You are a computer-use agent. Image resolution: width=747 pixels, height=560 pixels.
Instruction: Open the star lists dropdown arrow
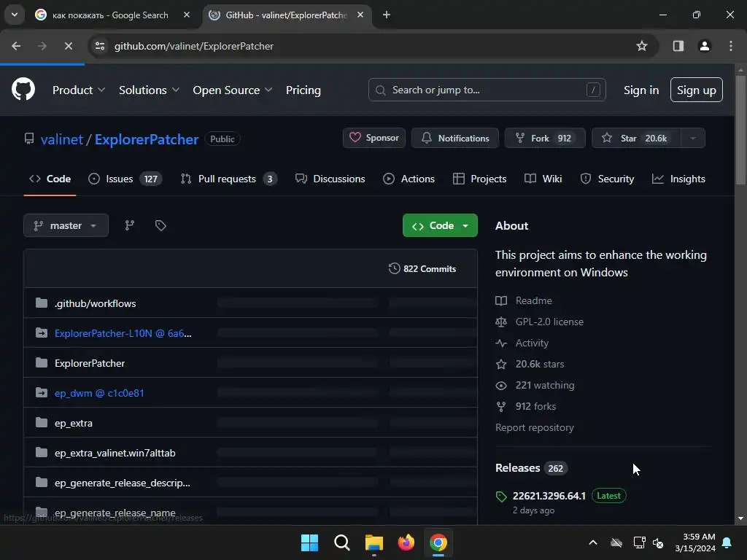(693, 138)
